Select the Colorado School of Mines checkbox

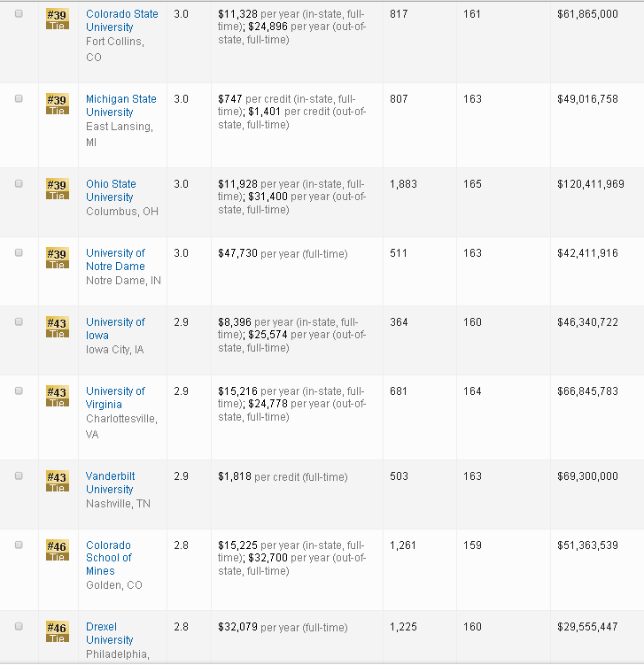tap(19, 545)
